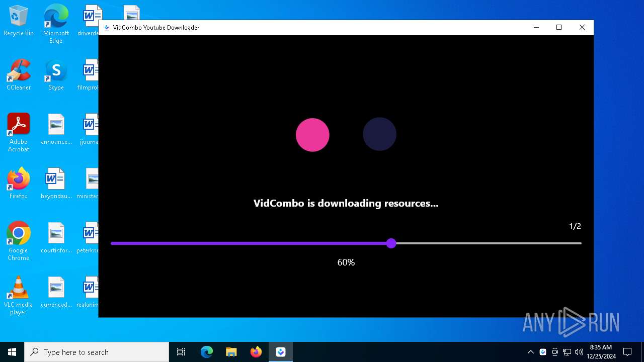Image resolution: width=644 pixels, height=362 pixels.
Task: Open the notification center
Action: [x=627, y=352]
